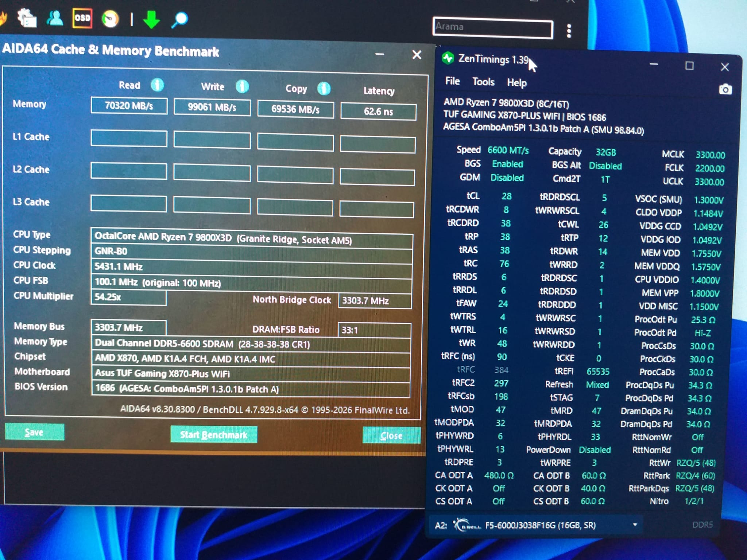Screen dimensions: 747x560
Task: Click the CPU Multiplier value 54.25x
Action: (128, 297)
